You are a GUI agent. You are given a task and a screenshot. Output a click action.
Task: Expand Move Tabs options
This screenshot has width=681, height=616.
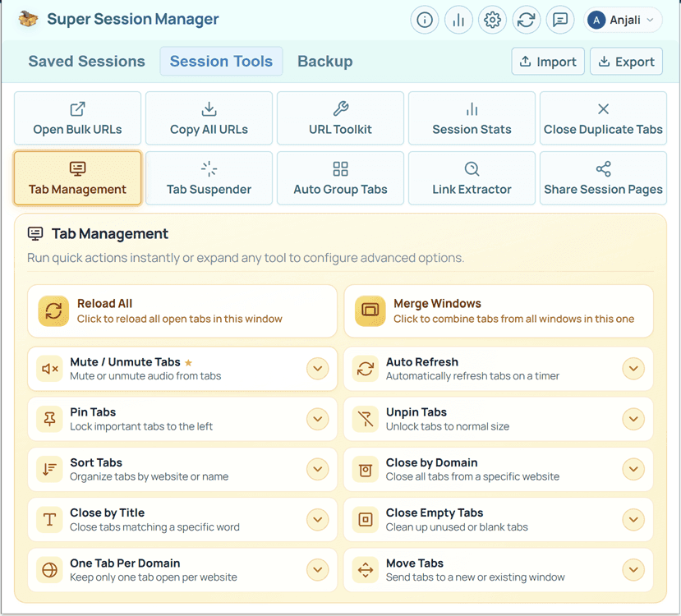pyautogui.click(x=633, y=570)
